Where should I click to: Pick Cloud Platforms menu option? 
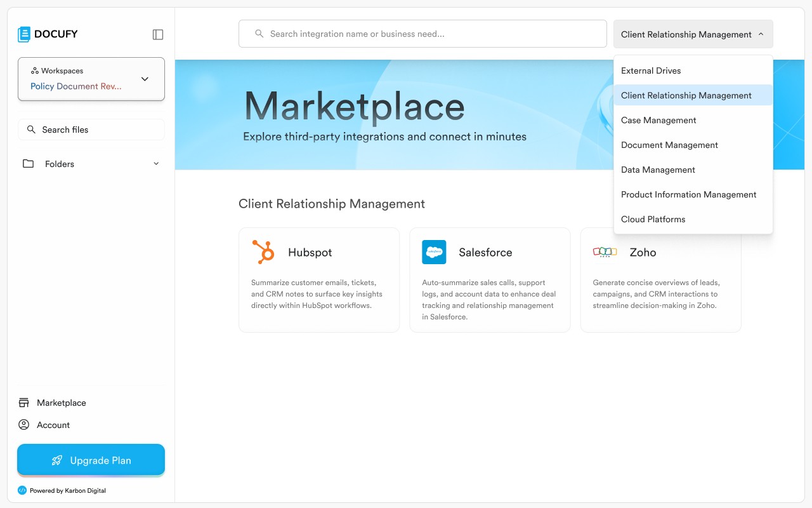point(693,219)
